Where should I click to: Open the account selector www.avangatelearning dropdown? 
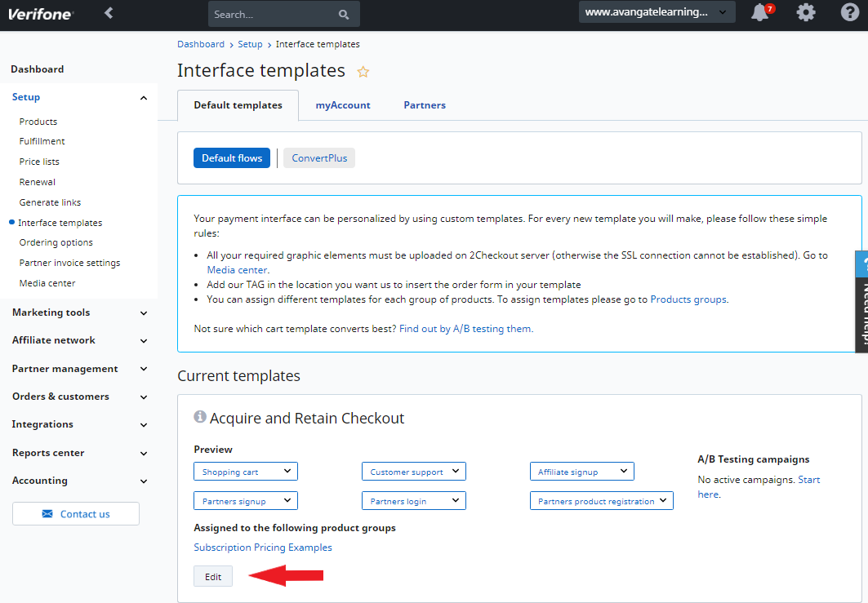[657, 12]
